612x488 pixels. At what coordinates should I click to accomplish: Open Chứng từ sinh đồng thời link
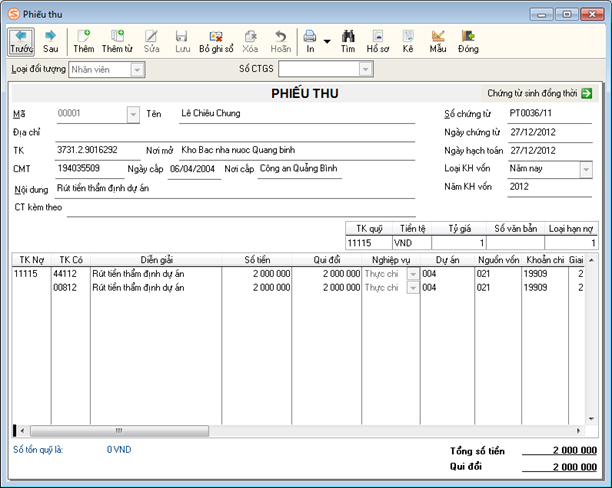532,93
